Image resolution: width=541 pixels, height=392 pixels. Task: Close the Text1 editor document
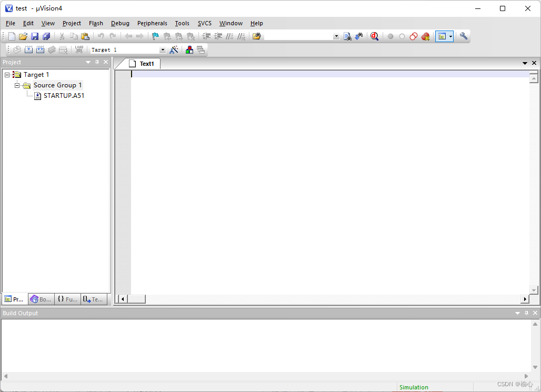(534, 63)
